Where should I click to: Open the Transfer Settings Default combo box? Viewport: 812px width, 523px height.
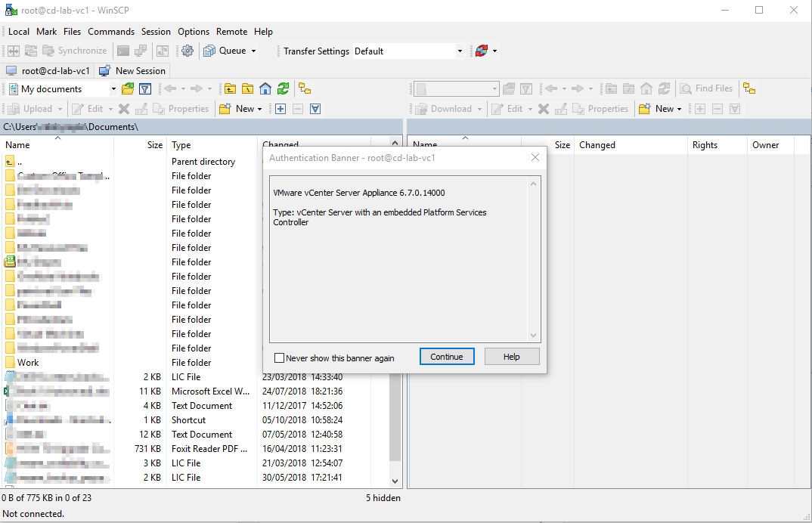[x=408, y=51]
